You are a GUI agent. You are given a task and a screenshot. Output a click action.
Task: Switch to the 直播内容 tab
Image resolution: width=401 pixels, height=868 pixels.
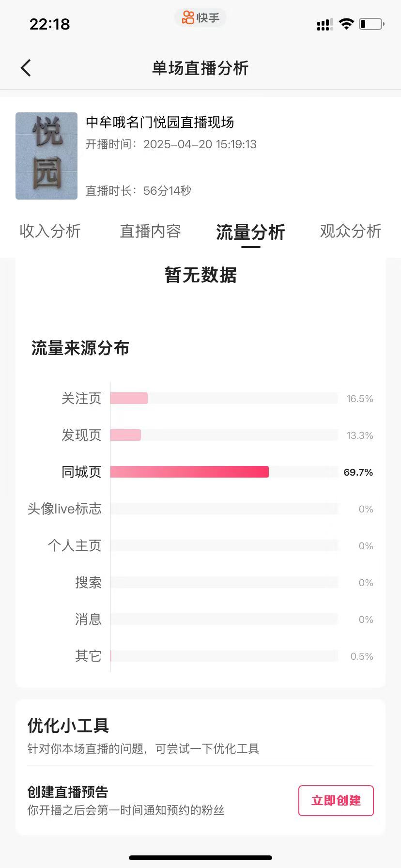(x=150, y=231)
